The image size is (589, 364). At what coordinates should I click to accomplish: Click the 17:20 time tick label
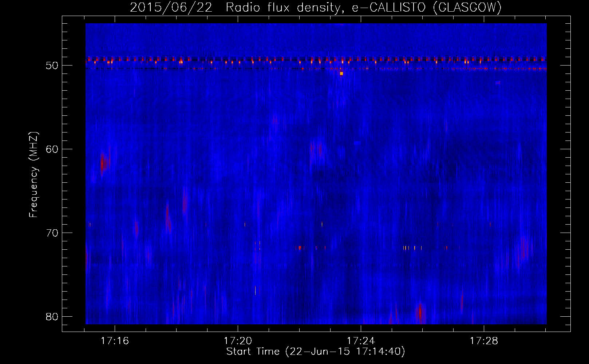[x=238, y=341]
